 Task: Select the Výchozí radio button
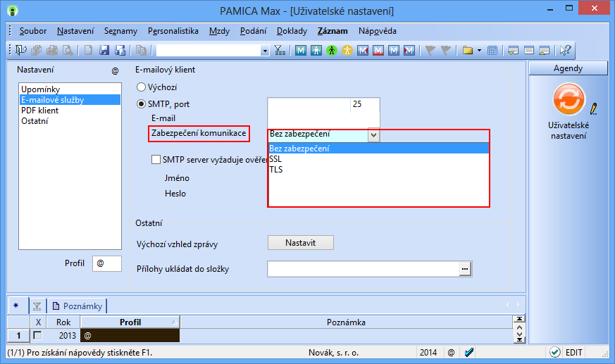tap(141, 87)
